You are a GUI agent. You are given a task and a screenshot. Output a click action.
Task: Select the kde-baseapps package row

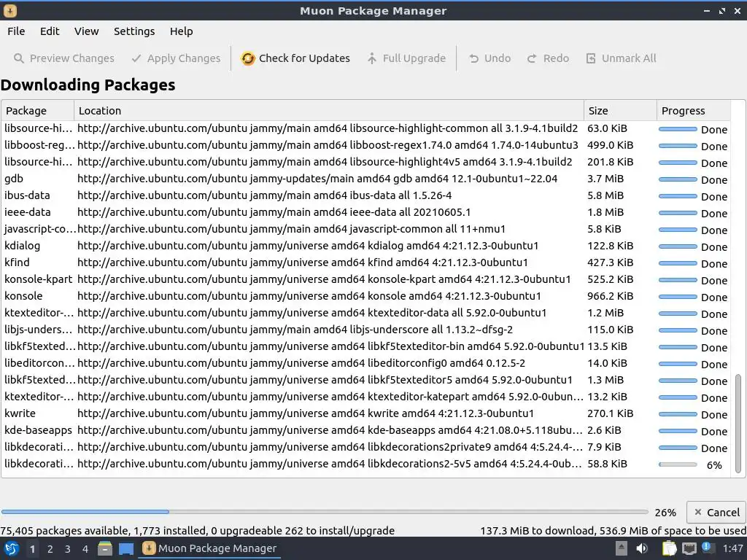pyautogui.click(x=365, y=430)
